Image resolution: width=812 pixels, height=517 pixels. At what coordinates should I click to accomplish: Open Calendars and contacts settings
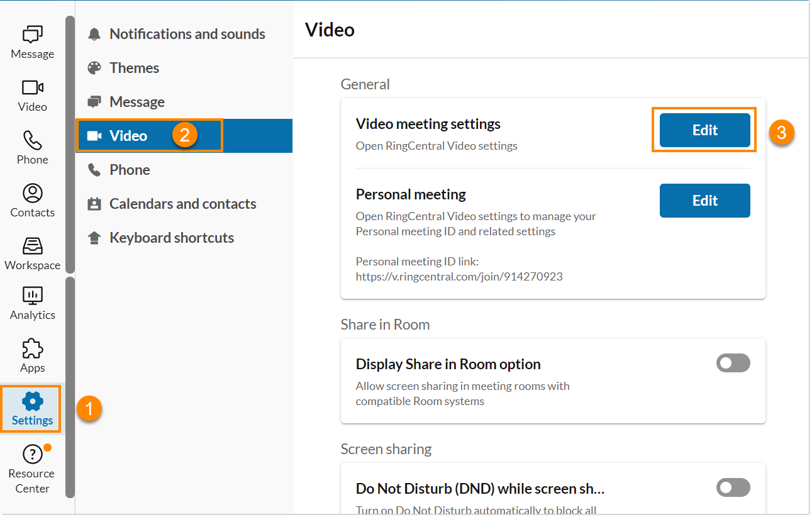pos(183,203)
